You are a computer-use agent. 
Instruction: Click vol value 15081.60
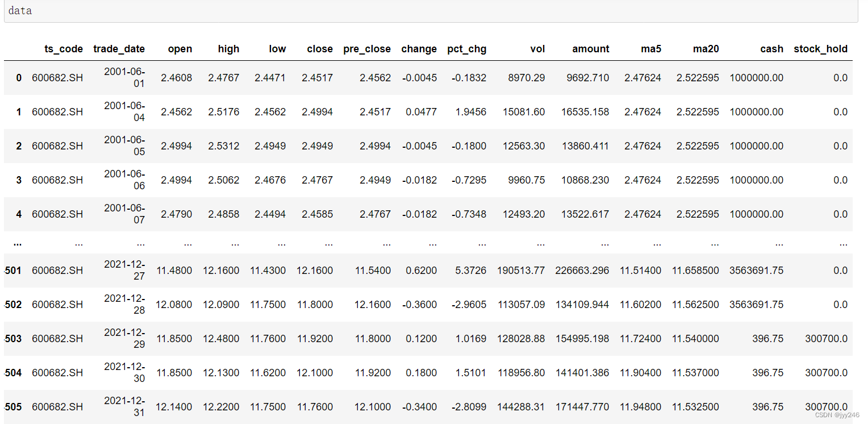tap(524, 112)
